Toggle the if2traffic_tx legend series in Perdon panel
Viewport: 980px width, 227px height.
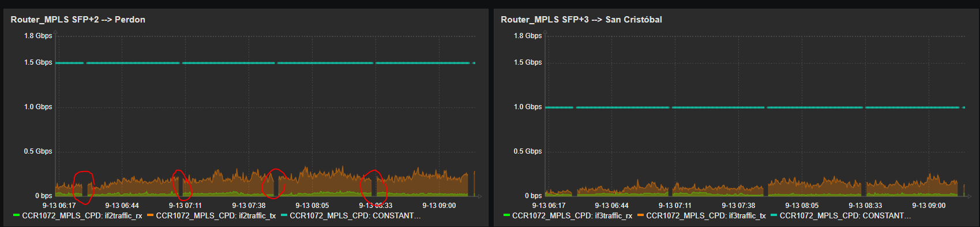point(216,215)
